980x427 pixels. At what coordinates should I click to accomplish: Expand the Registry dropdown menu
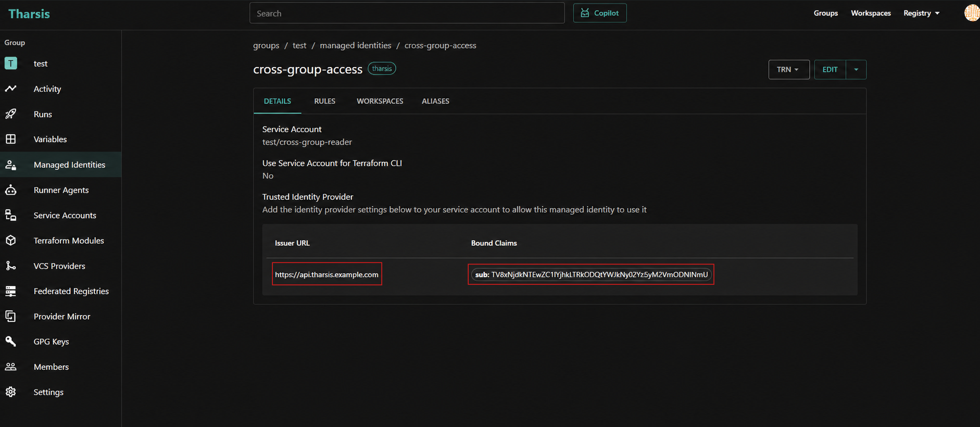tap(922, 13)
